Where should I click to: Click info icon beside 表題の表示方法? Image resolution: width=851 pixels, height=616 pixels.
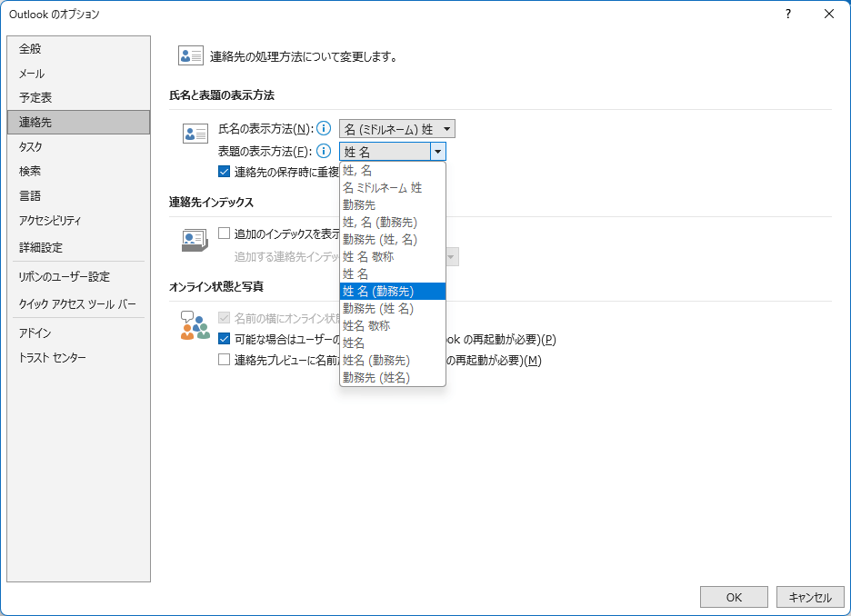[324, 151]
